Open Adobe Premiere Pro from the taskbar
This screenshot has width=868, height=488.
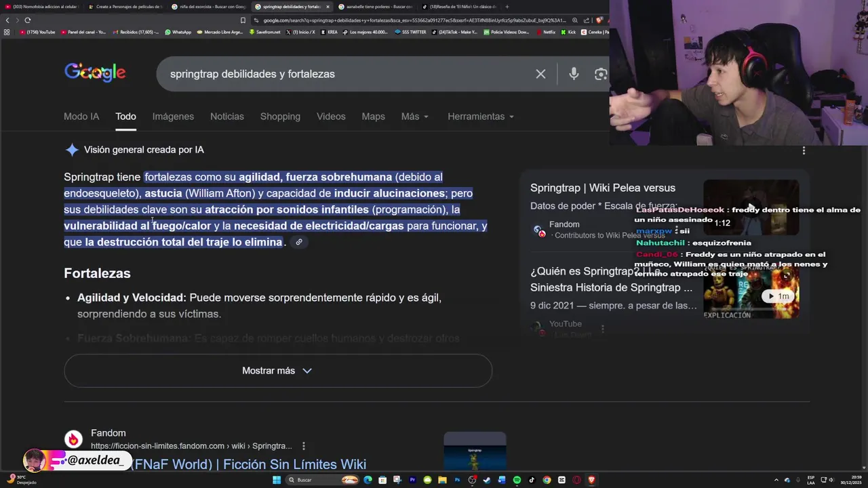pos(412,480)
